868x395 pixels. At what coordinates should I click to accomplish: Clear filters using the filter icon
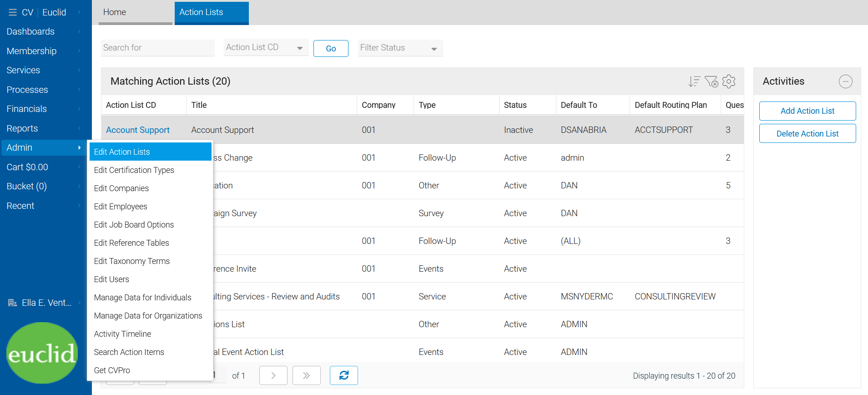(712, 81)
